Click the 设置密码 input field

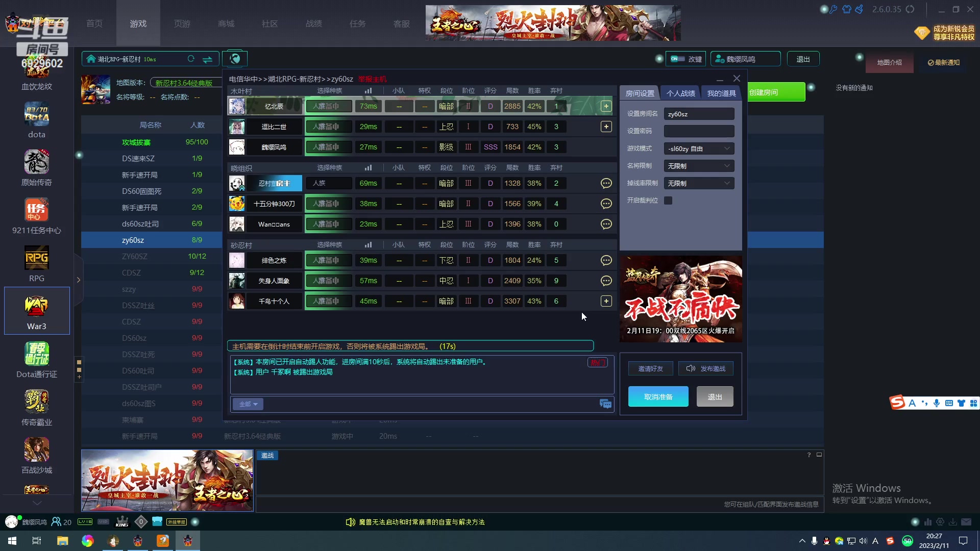tap(699, 131)
